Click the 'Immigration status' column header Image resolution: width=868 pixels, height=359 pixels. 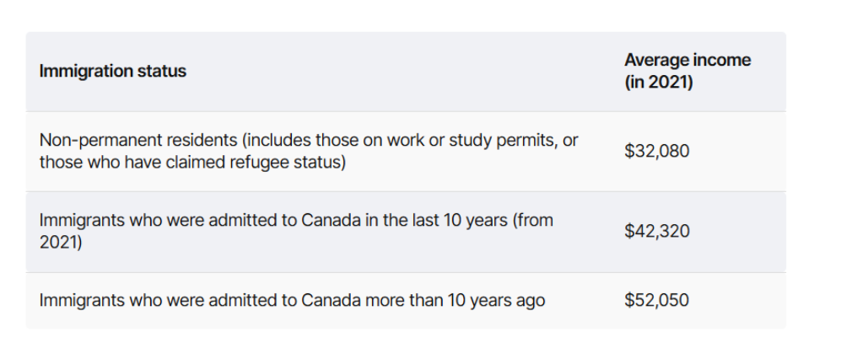[x=113, y=72]
